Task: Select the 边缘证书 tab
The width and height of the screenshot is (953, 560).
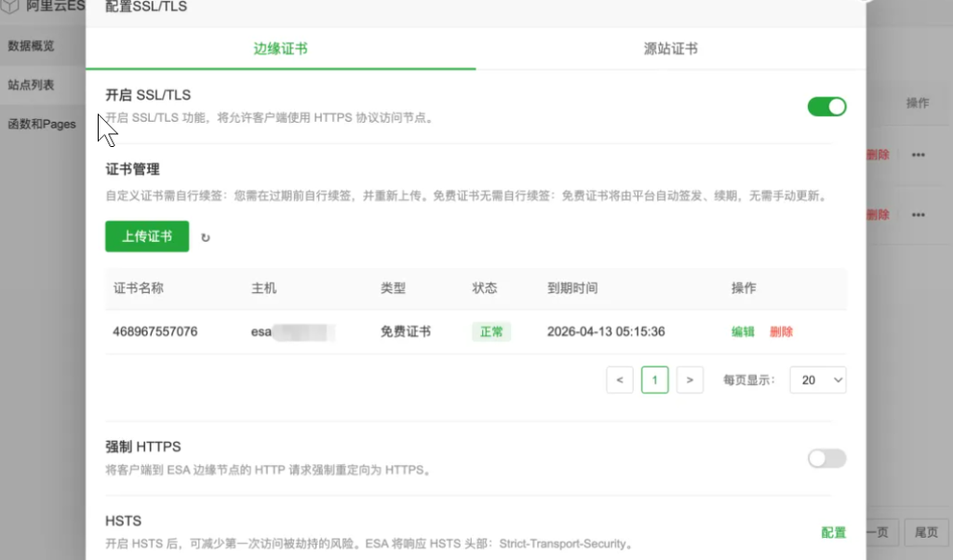Action: pos(280,49)
